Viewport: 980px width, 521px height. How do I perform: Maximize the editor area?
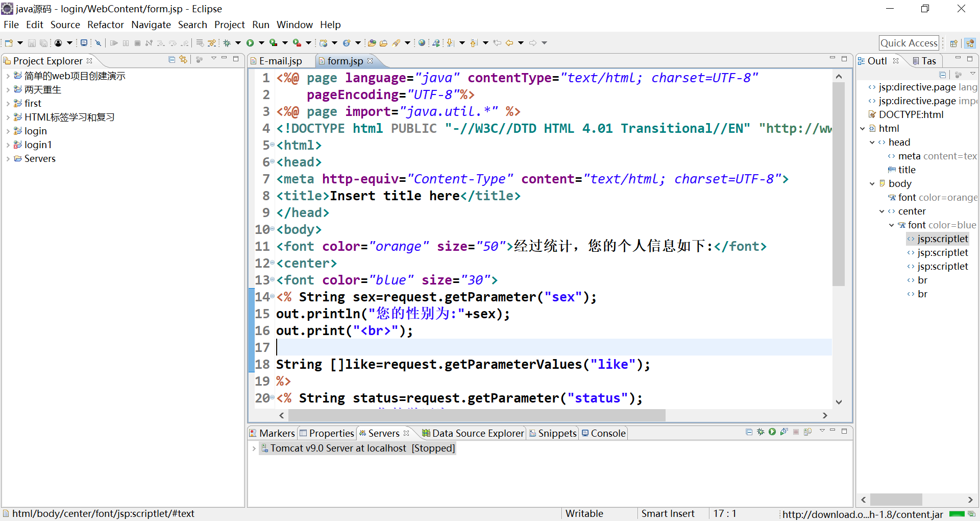844,59
